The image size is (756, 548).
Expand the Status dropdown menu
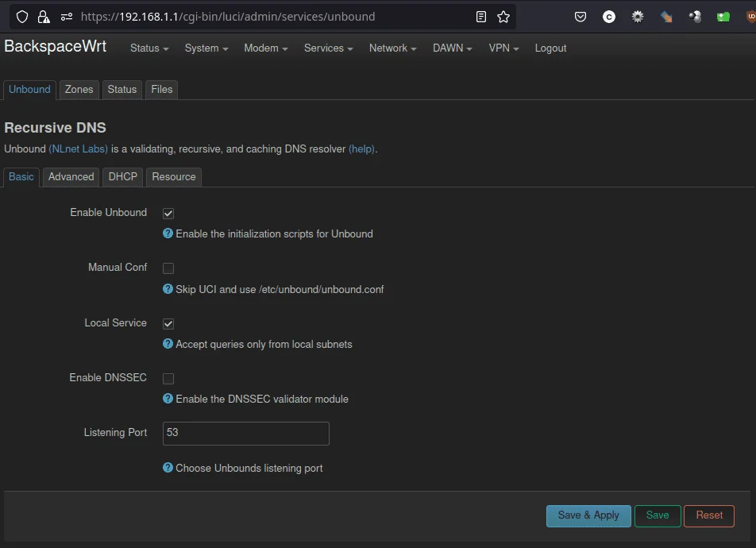[x=149, y=48]
